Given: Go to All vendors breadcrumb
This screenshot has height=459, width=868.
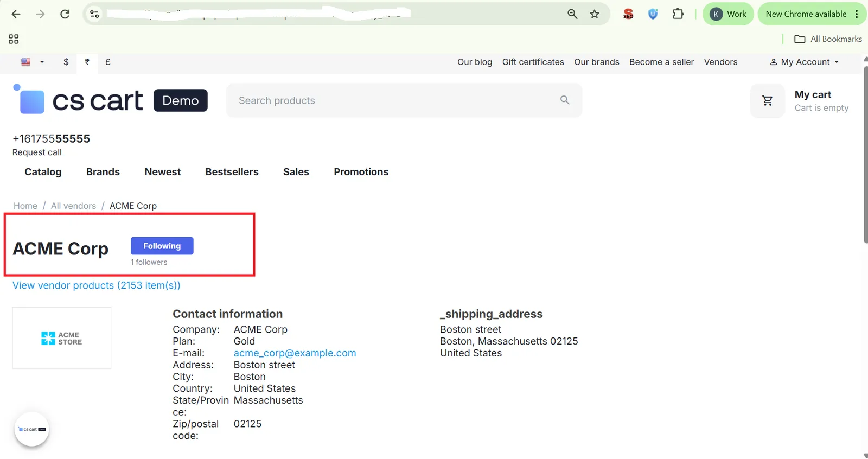Looking at the screenshot, I should tap(73, 206).
